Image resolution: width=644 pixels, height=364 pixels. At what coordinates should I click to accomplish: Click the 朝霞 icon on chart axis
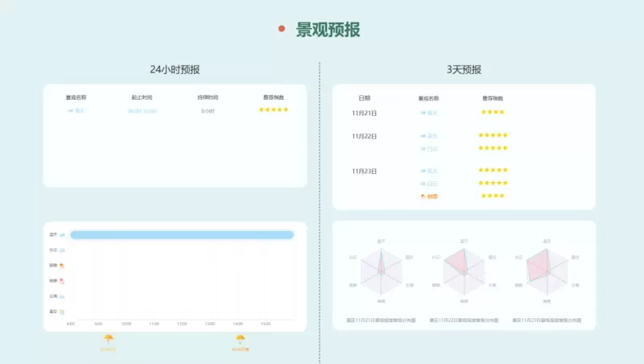click(x=62, y=265)
